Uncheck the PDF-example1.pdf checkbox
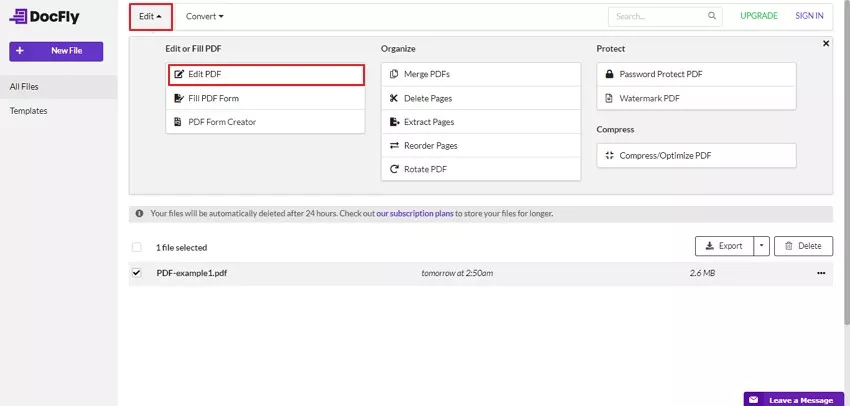 click(136, 273)
